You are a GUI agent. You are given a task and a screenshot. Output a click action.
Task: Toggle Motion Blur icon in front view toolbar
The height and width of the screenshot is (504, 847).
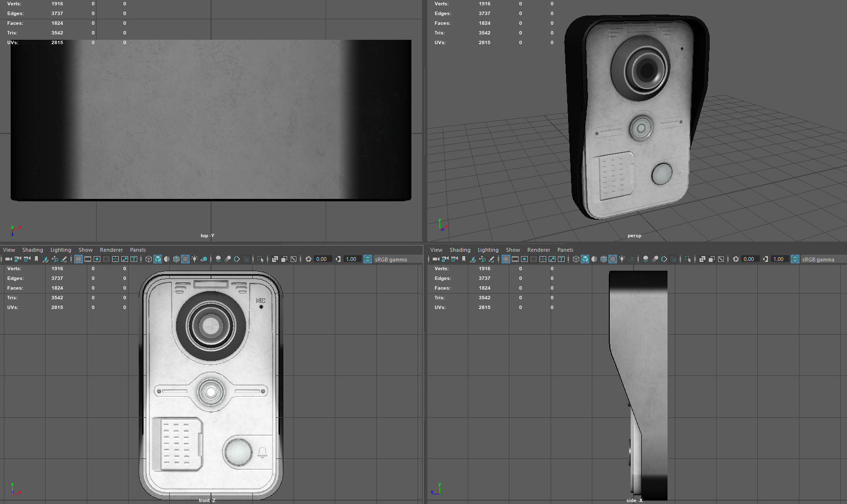(228, 259)
